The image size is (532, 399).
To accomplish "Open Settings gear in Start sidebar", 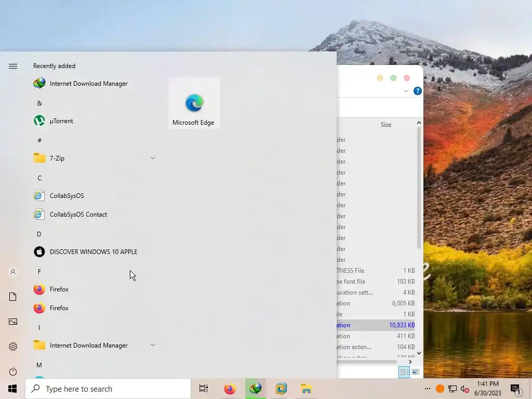I will coord(13,347).
